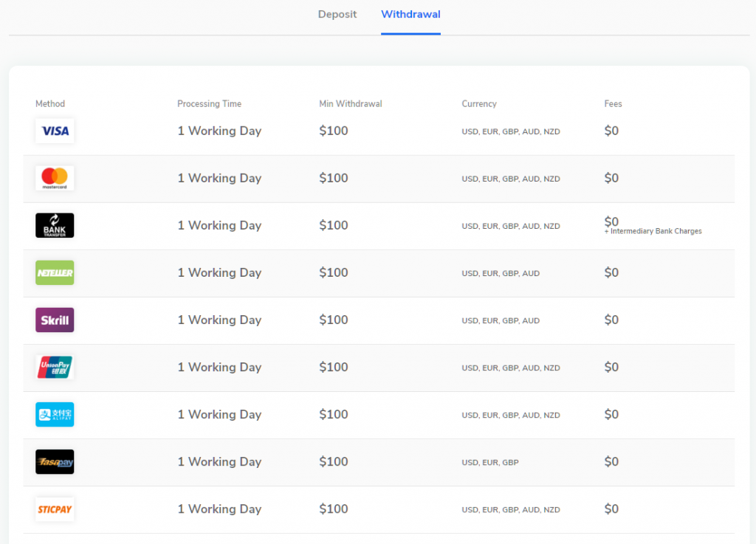Click the Bank Transfer row's $100 minimum
The width and height of the screenshot is (756, 544).
334,225
